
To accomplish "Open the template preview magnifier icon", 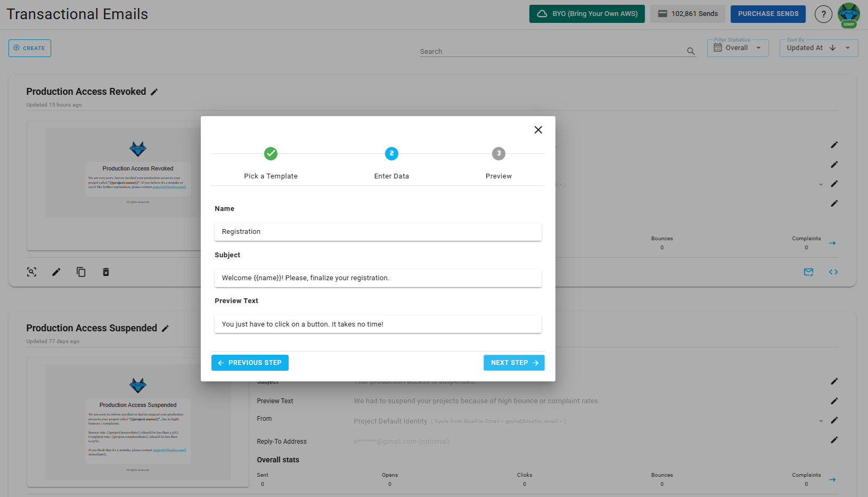I will [31, 272].
